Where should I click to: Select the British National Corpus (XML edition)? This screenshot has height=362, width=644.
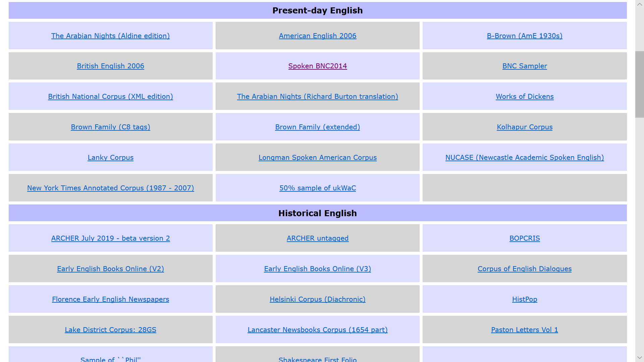110,97
